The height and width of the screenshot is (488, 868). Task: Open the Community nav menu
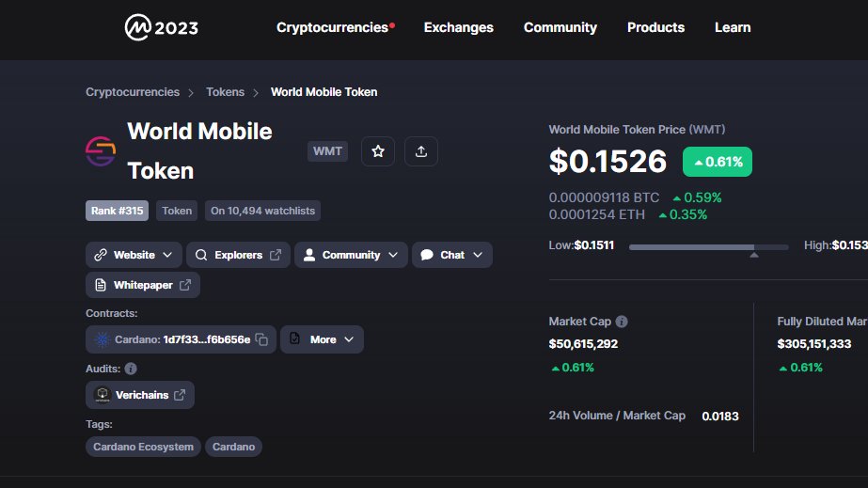click(x=560, y=27)
